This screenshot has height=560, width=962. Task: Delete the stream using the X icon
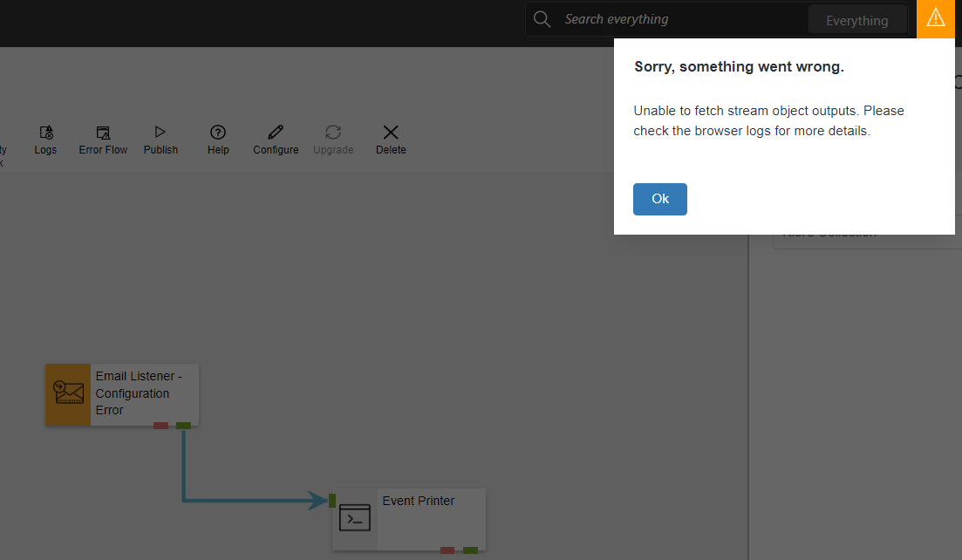point(390,140)
